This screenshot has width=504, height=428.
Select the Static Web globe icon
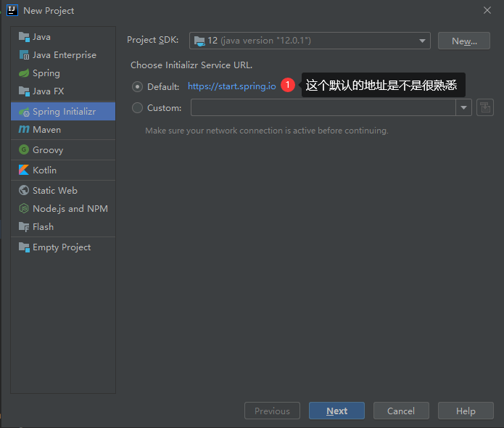coord(24,190)
